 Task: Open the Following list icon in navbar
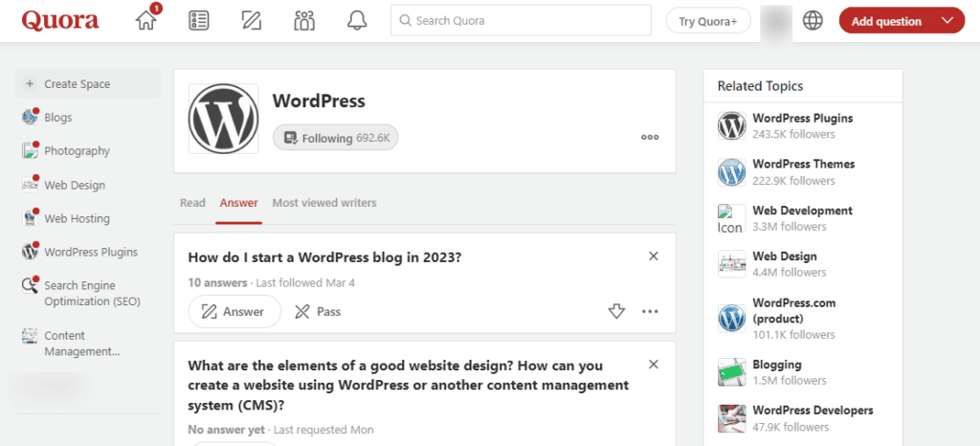[199, 21]
